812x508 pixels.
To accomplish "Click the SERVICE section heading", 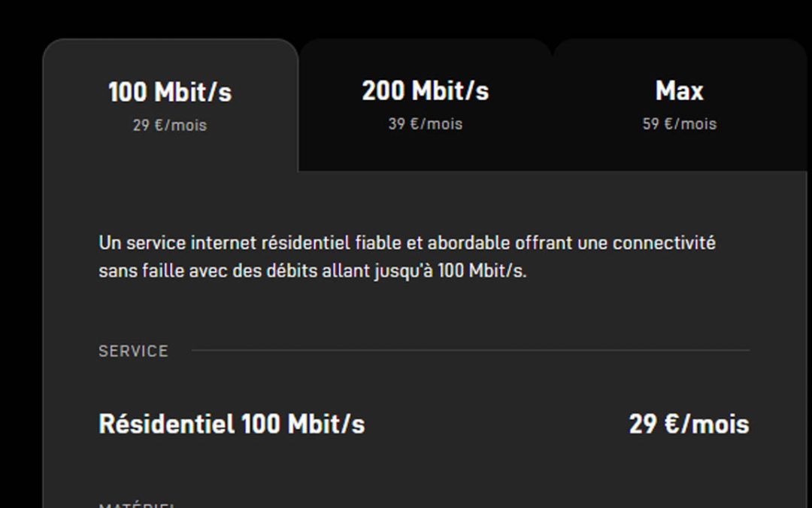I will 133,351.
